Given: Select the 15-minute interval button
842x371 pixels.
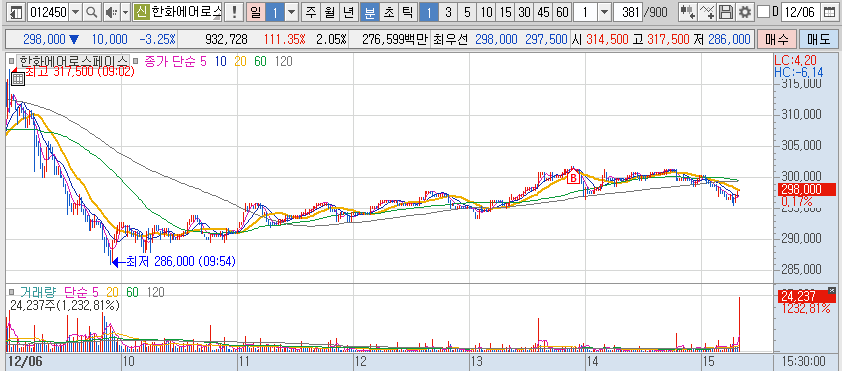Looking at the screenshot, I should [505, 12].
